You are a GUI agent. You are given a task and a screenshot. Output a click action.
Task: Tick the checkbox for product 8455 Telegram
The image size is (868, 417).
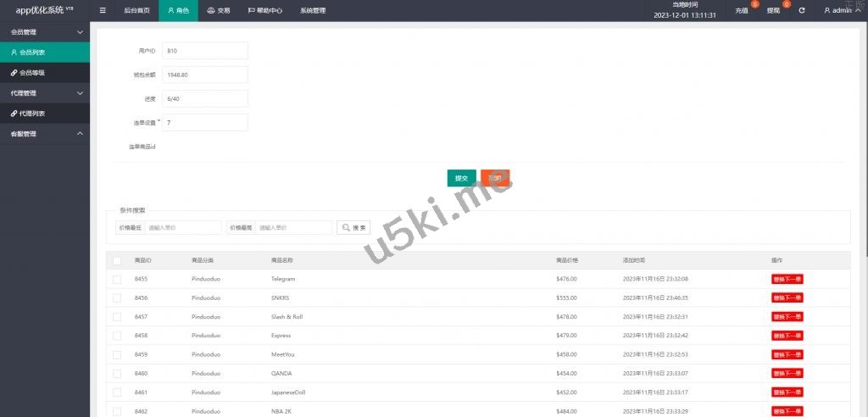click(117, 279)
